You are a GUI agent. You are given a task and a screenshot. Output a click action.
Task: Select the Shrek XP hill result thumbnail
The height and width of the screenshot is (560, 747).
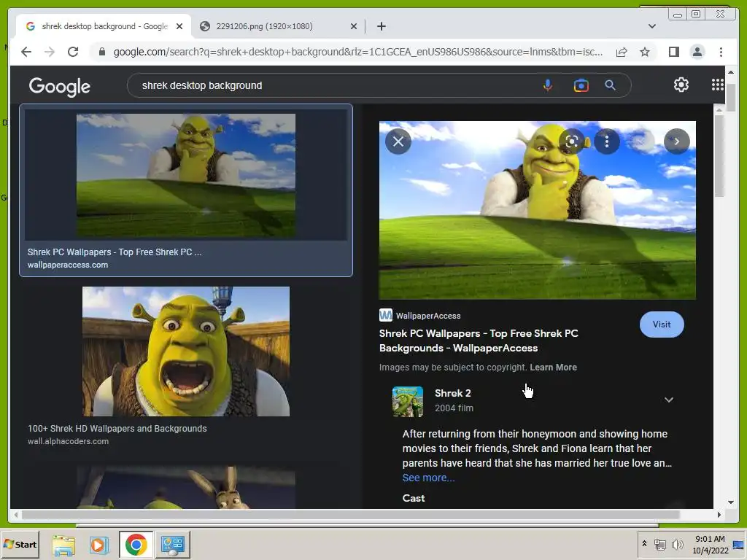(186, 175)
